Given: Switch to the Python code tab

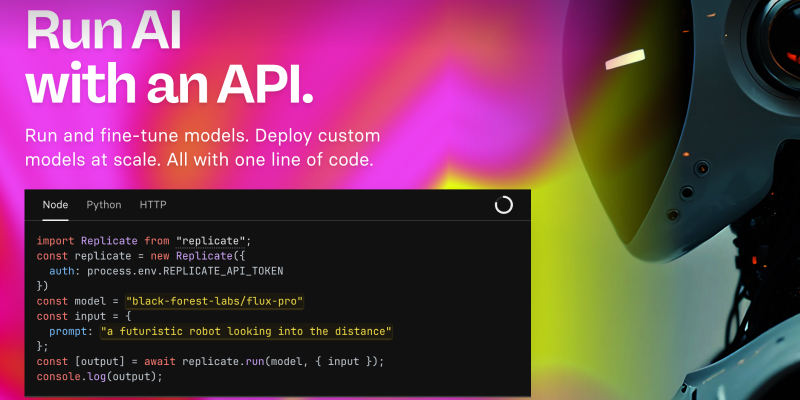Looking at the screenshot, I should (104, 205).
